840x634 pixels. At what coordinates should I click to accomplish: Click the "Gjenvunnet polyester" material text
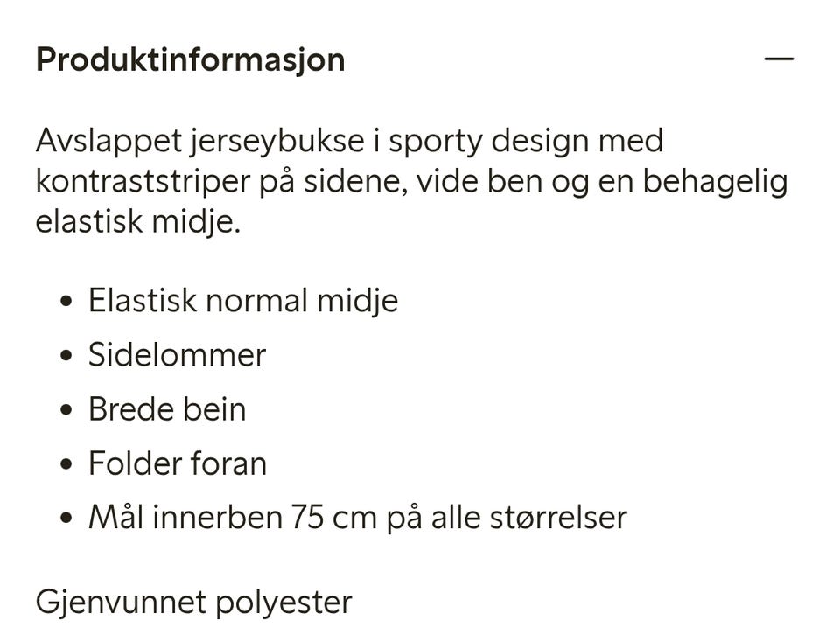[194, 603]
